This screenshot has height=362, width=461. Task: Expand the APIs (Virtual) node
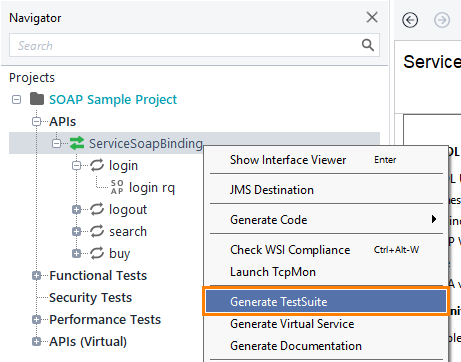coord(36,341)
